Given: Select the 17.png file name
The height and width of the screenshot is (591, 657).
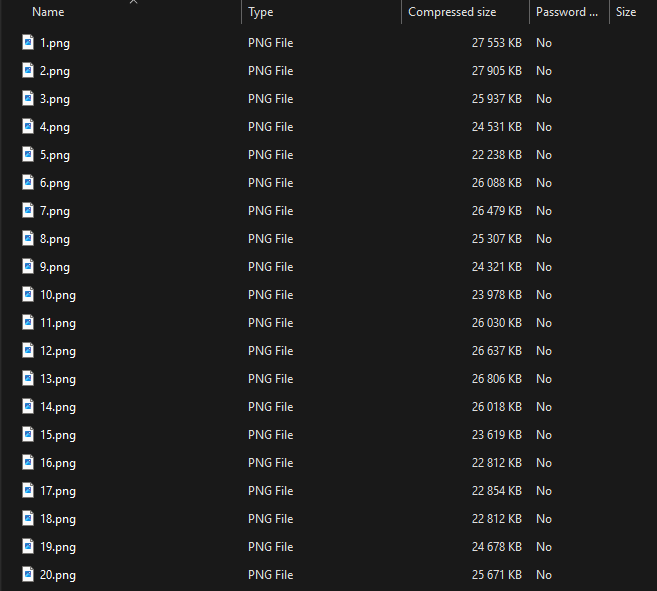Looking at the screenshot, I should [58, 491].
